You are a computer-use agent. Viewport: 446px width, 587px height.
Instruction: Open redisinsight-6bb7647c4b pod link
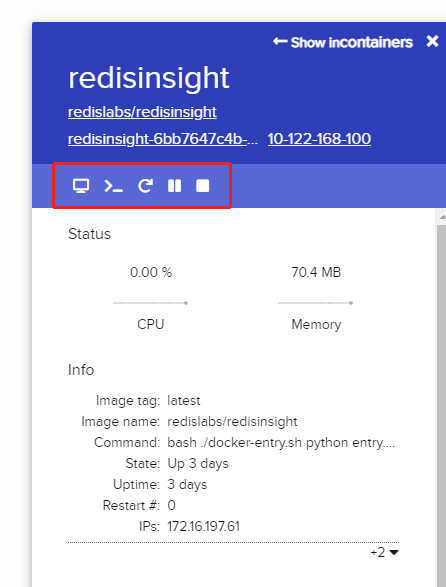pos(163,139)
